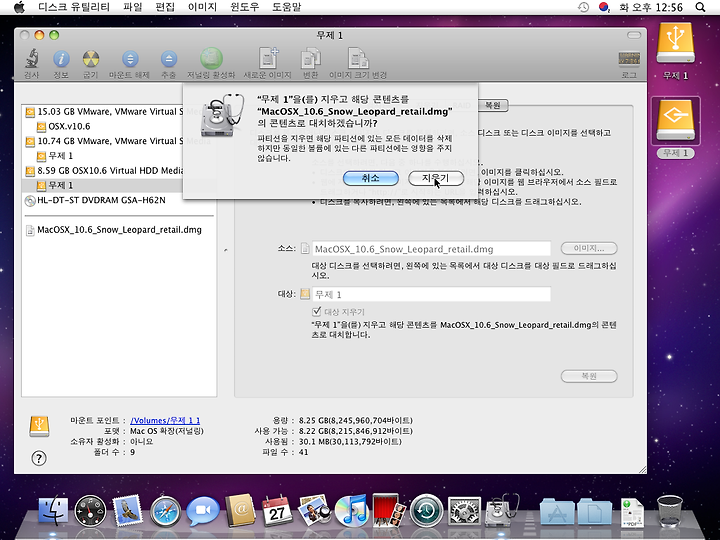Image resolution: width=720 pixels, height=540 pixels.
Task: Click the 지우기 (Erase) button in the dialog
Action: click(x=436, y=178)
